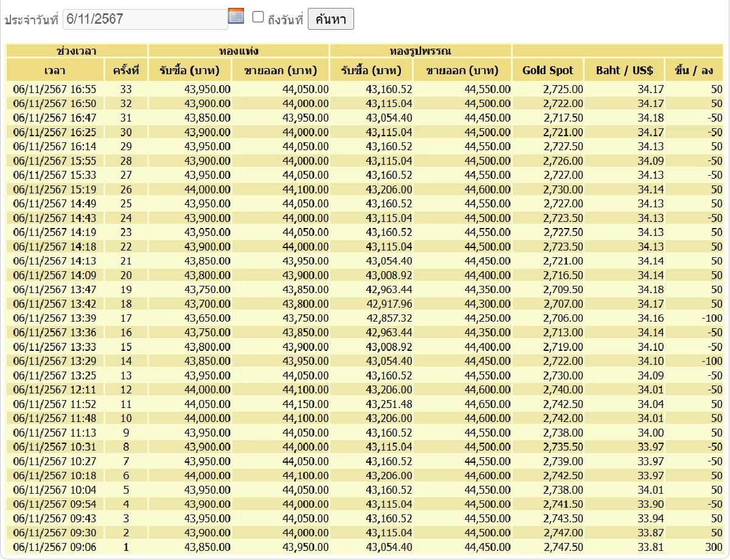
Task: Click Gold Spot value 2,747.50
Action: (x=563, y=547)
